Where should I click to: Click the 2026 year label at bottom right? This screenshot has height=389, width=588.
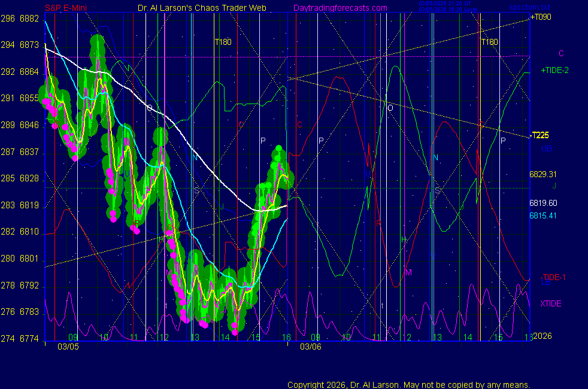click(x=542, y=336)
